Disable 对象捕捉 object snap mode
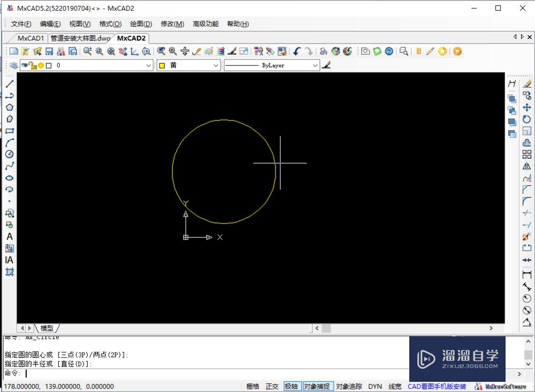The image size is (535, 392). [319, 386]
